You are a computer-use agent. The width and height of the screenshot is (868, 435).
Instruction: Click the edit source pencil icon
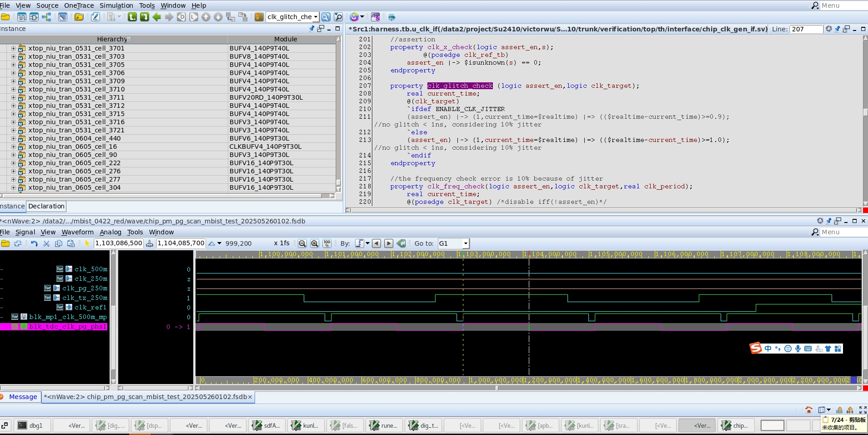(x=95, y=17)
